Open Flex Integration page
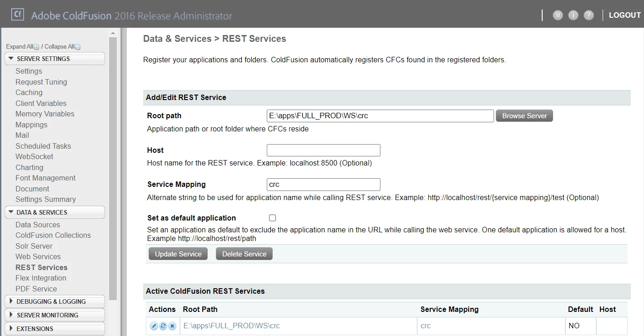Screen dimensions: 644x336 41,278
